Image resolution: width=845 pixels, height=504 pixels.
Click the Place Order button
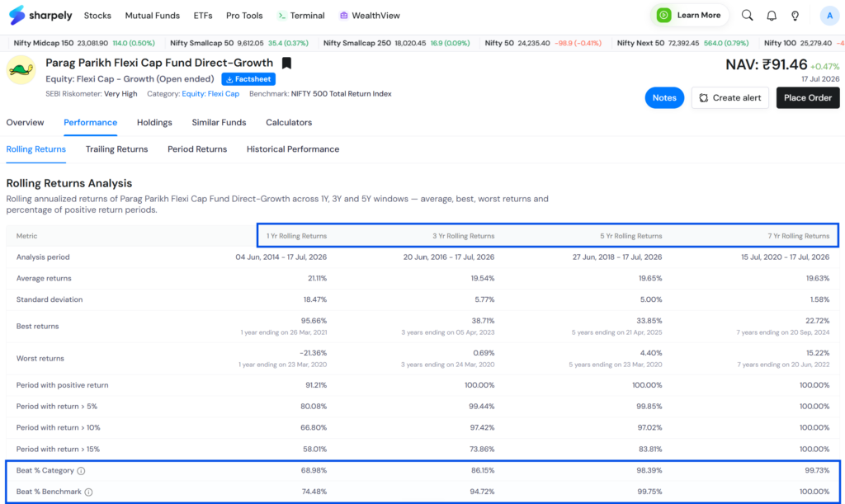click(x=808, y=98)
